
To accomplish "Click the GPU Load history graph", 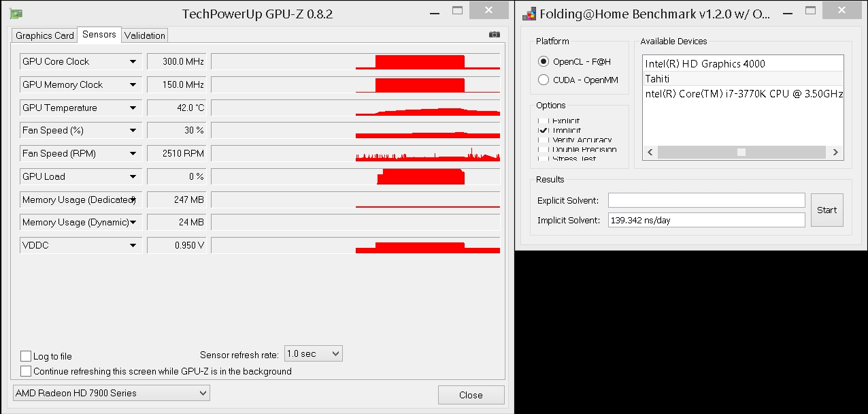I will 356,176.
